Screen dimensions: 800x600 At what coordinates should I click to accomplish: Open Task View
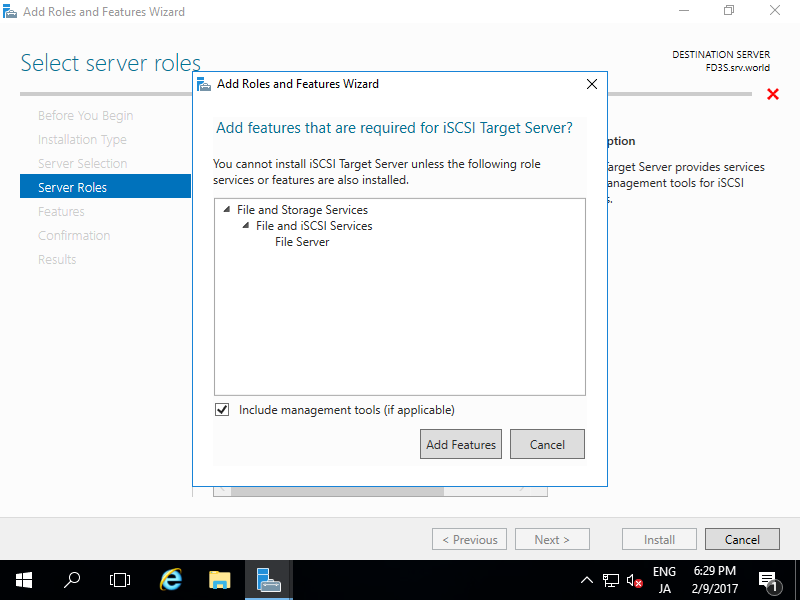pyautogui.click(x=120, y=580)
